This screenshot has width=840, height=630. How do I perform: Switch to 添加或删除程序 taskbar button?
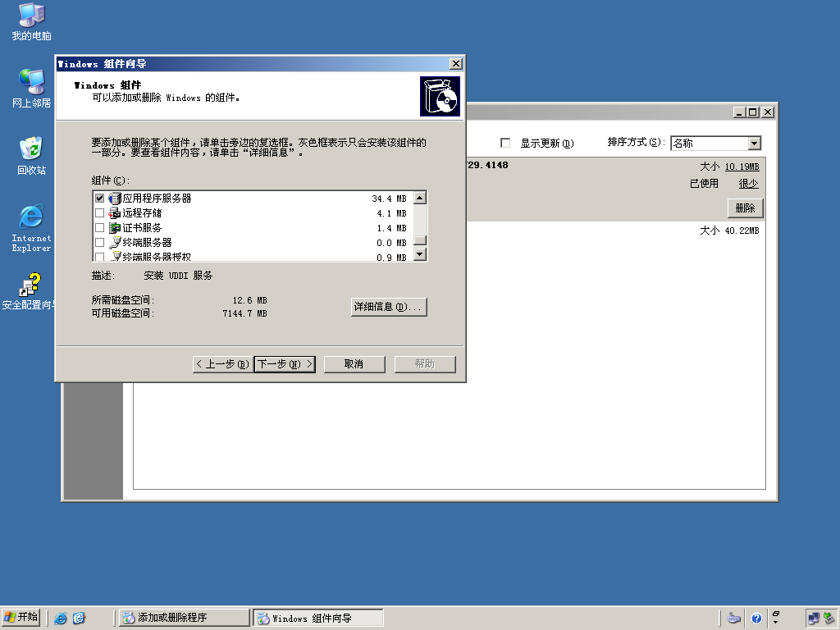(184, 618)
